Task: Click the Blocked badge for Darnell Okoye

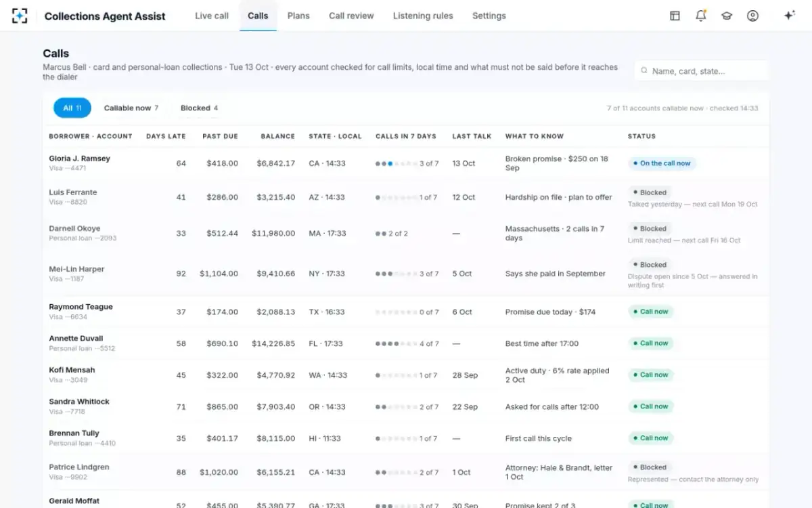Action: [650, 228]
